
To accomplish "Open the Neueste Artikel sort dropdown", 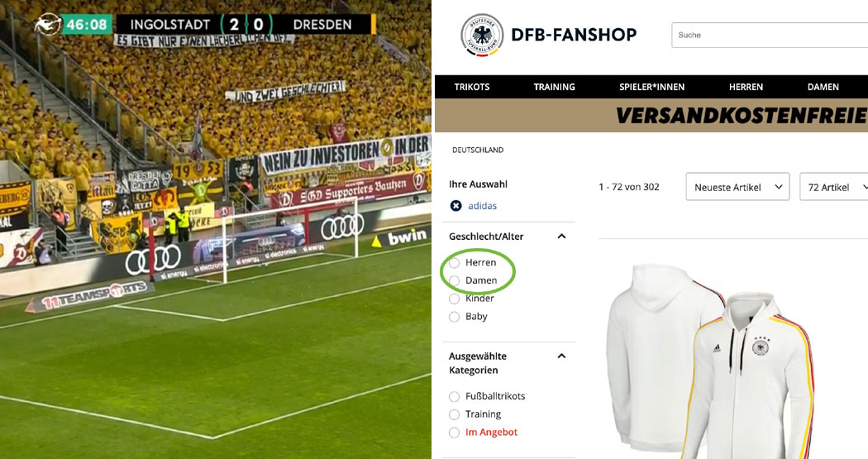I will 738,187.
